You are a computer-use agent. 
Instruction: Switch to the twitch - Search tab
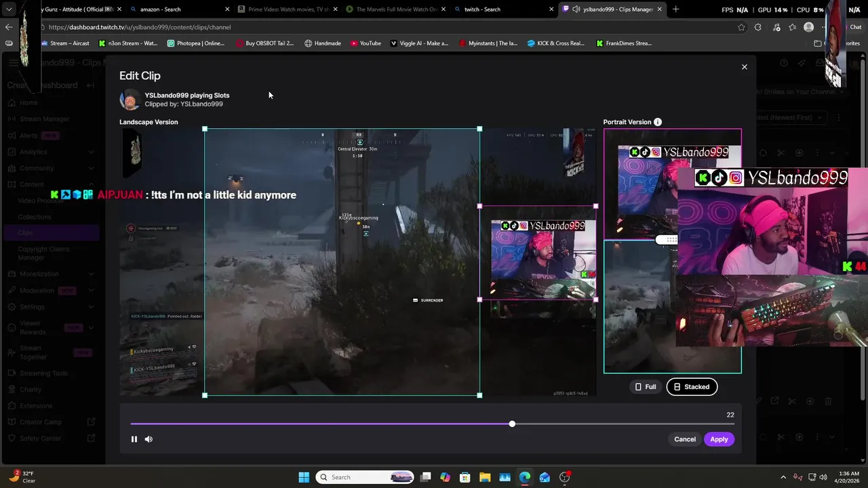502,9
